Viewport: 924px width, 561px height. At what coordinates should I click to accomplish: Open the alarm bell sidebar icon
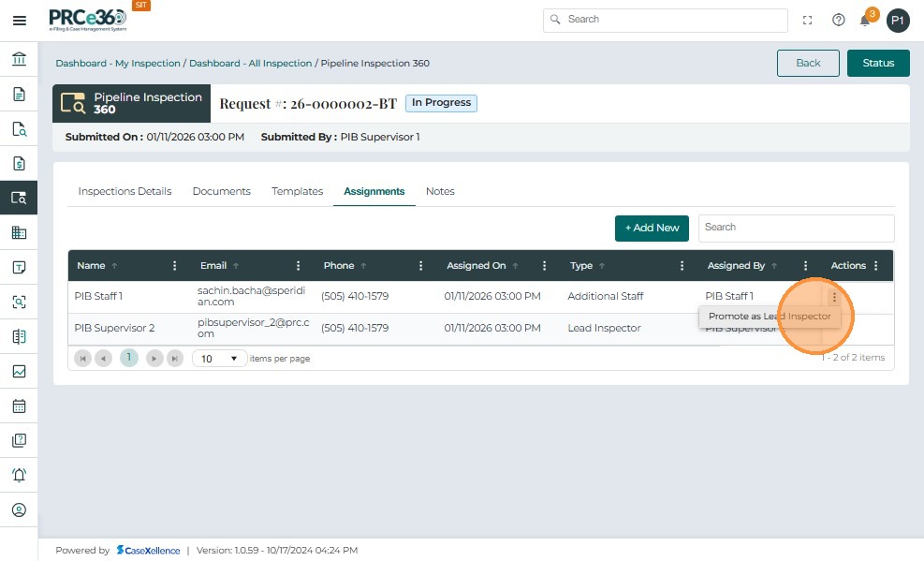tap(19, 475)
